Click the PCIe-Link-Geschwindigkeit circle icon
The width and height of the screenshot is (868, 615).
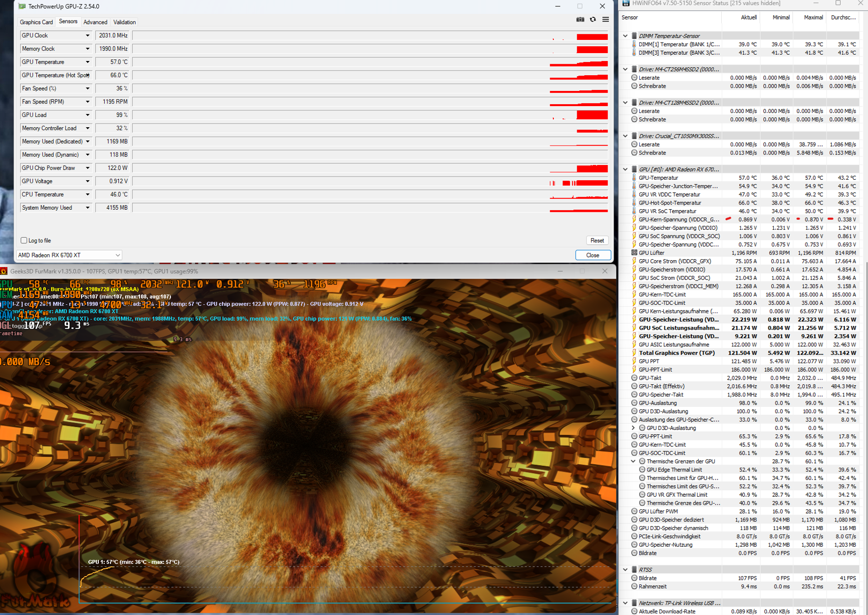coord(634,537)
